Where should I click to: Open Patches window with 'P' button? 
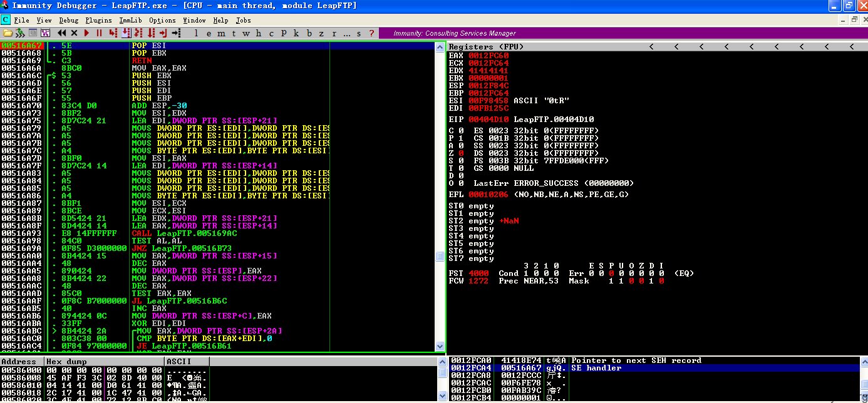point(284,33)
